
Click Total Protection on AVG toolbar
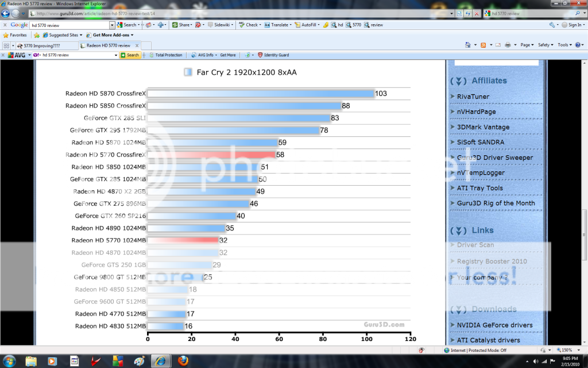coord(165,55)
